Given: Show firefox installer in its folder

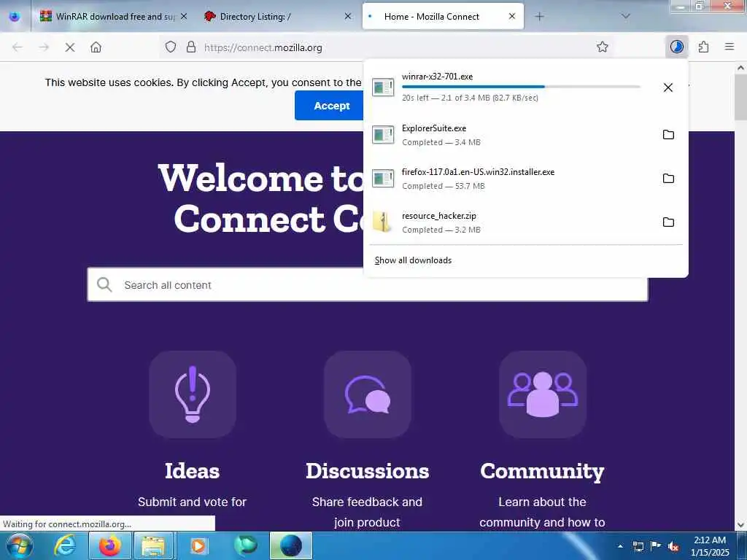Looking at the screenshot, I should [668, 179].
